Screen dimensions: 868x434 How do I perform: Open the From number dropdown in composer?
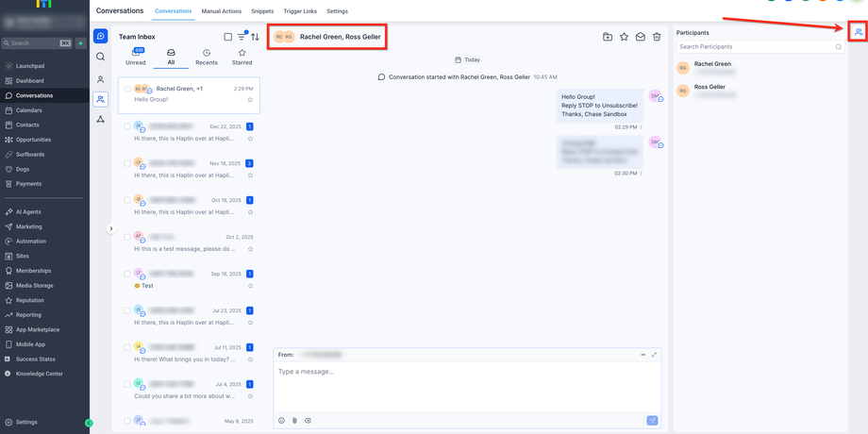(x=321, y=355)
